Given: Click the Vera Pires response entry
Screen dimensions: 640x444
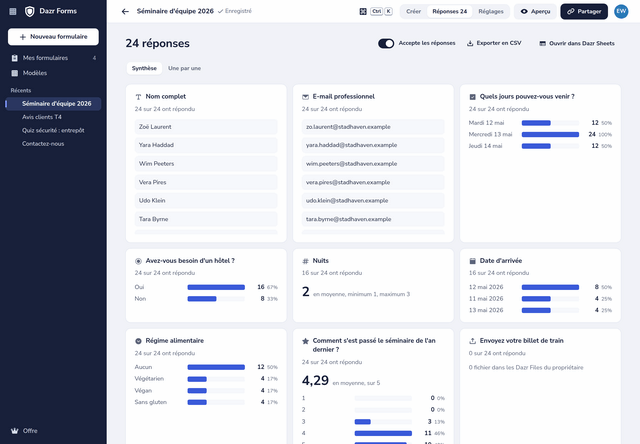Looking at the screenshot, I should point(206,182).
